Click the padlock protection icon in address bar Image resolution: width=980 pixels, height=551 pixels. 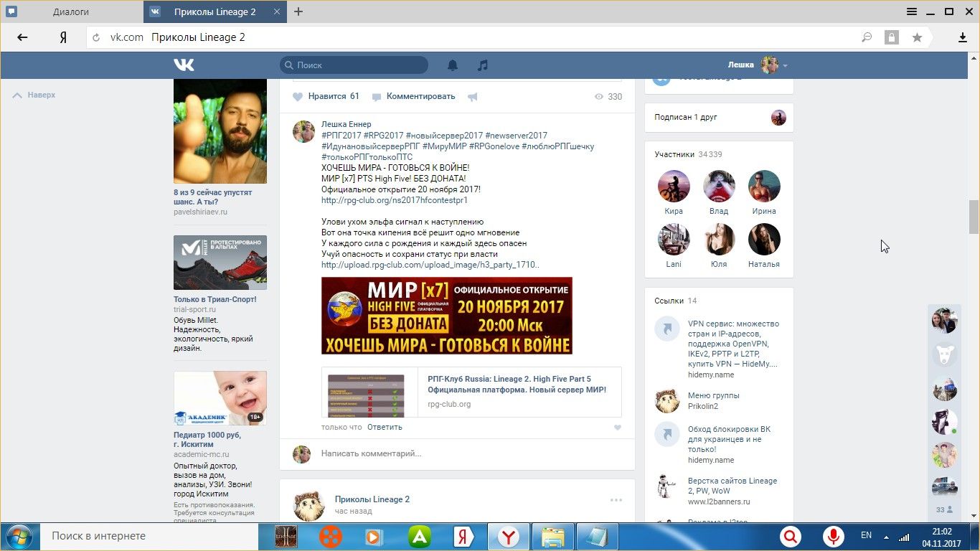point(891,37)
